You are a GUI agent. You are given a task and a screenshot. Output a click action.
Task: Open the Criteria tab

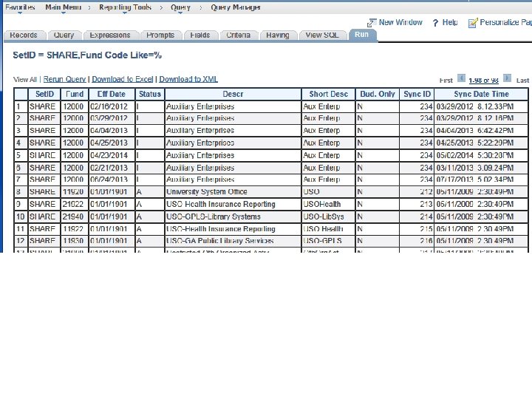238,35
